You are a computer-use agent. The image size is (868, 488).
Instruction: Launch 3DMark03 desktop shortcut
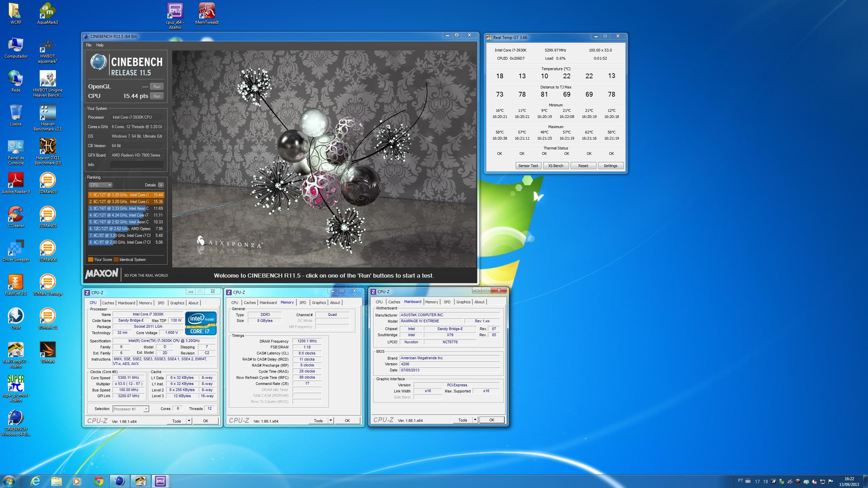click(47, 183)
